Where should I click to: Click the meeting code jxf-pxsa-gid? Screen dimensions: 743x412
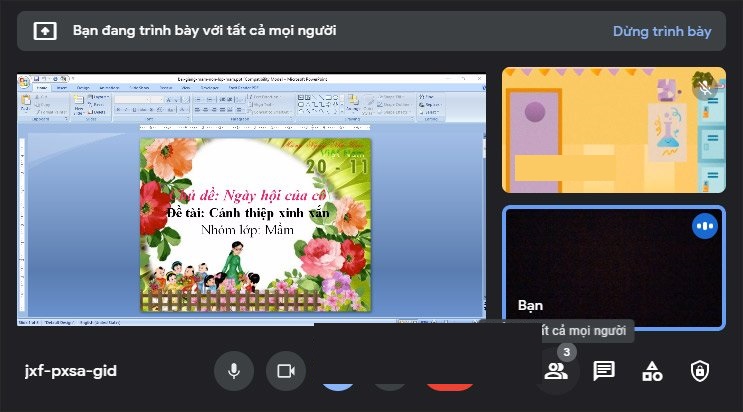71,371
